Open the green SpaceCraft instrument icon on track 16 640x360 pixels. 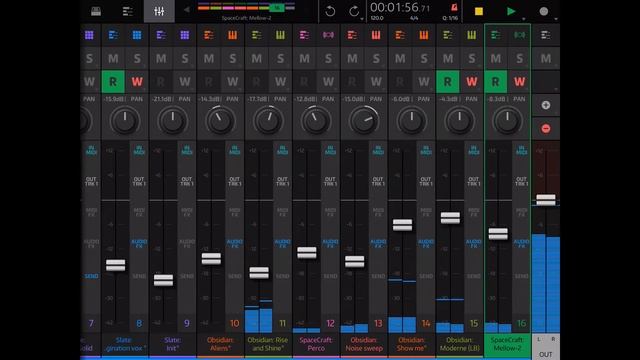tap(519, 35)
